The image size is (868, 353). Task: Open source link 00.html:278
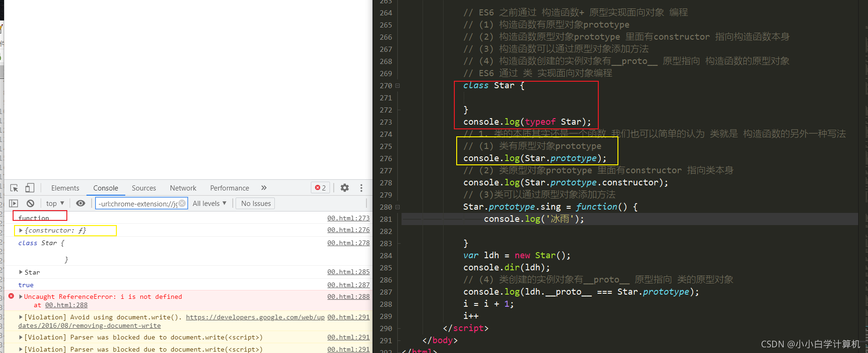point(348,243)
